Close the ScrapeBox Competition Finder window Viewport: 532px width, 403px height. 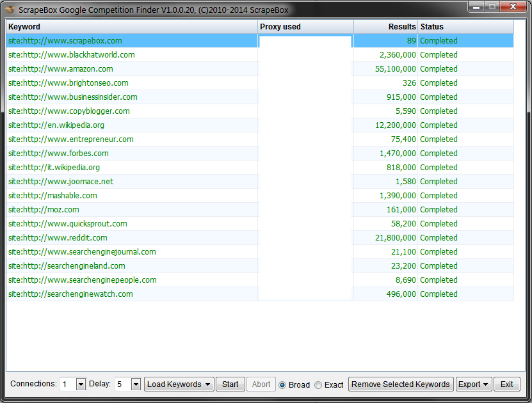(x=513, y=7)
